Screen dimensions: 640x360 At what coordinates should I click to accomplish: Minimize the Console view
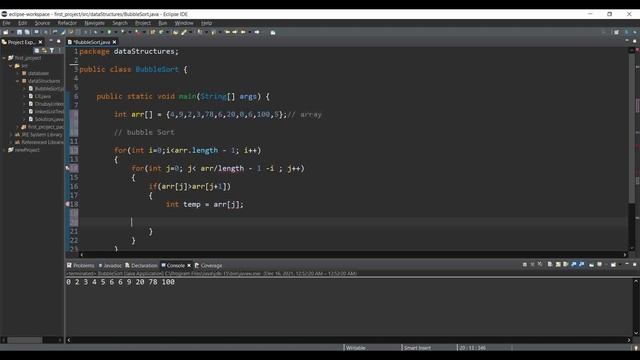click(x=627, y=264)
